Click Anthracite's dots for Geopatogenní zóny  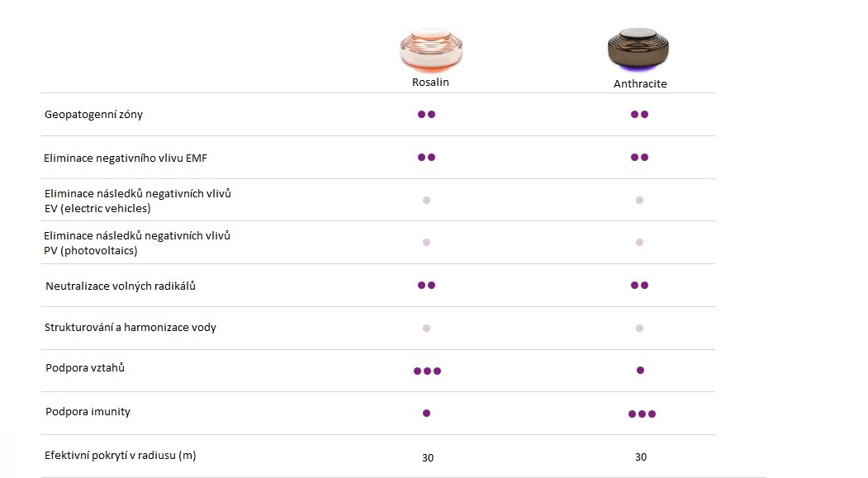tap(639, 114)
